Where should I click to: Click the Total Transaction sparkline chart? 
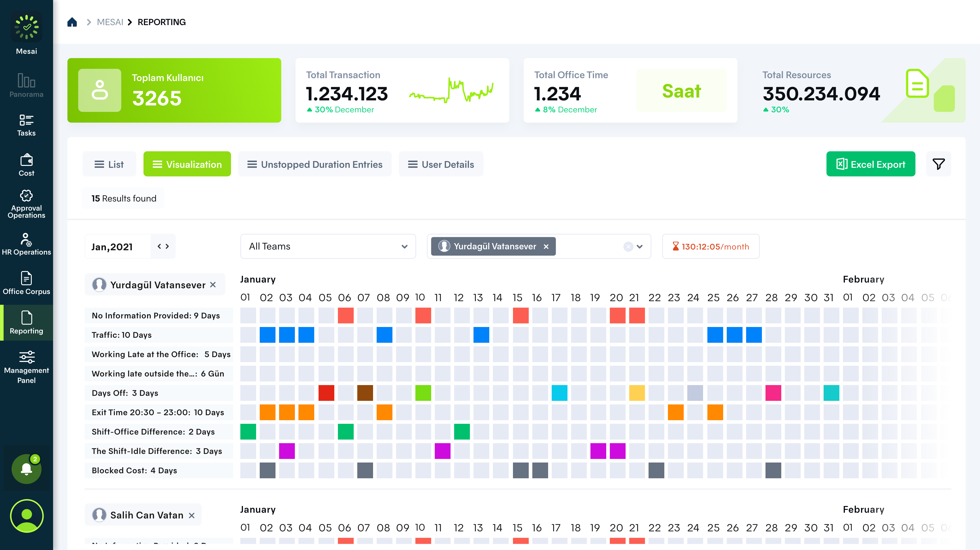pyautogui.click(x=451, y=91)
